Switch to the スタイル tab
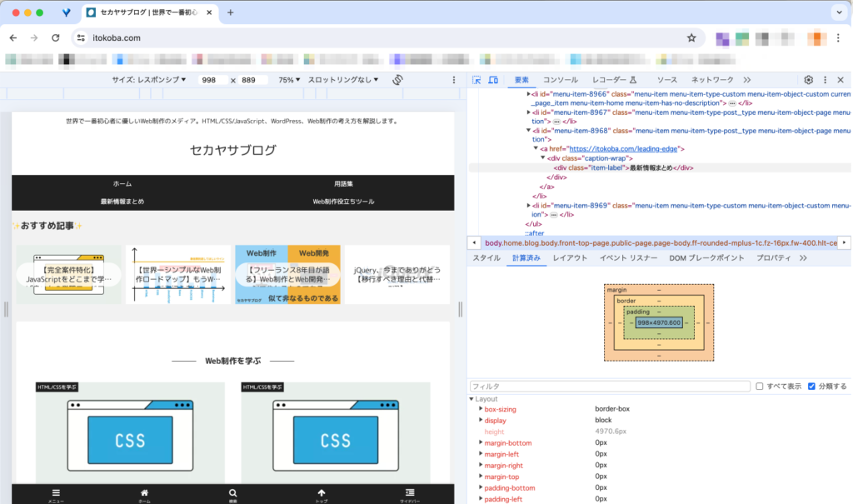The height and width of the screenshot is (504, 853). 486,258
